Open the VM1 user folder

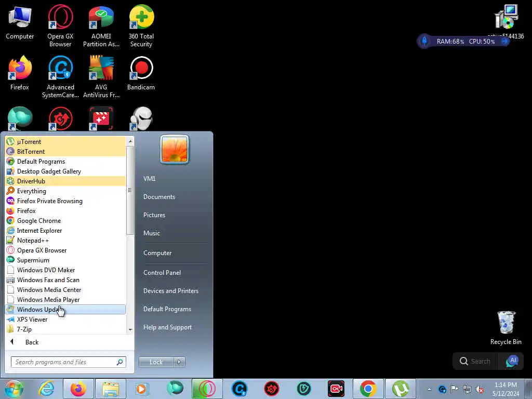(149, 179)
